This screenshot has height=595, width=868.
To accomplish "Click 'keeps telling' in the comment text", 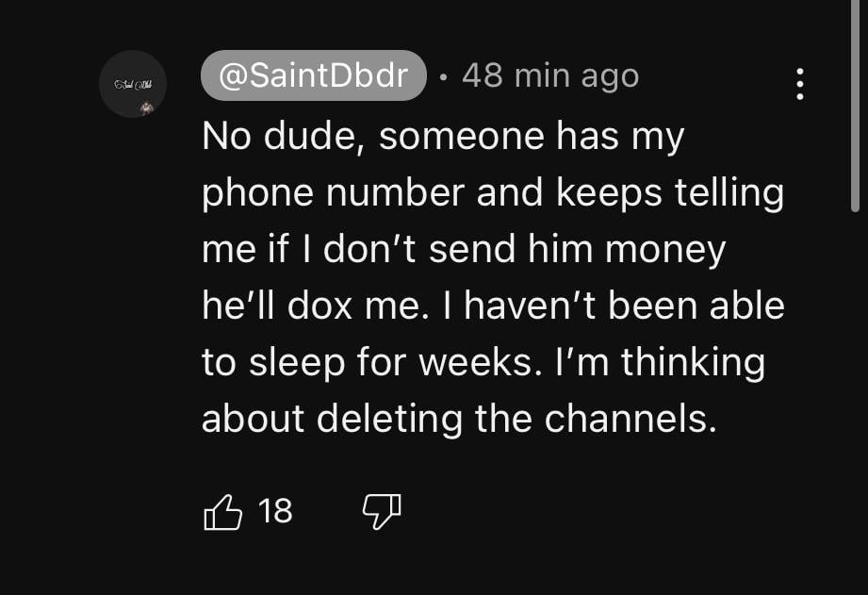I will 669,193.
